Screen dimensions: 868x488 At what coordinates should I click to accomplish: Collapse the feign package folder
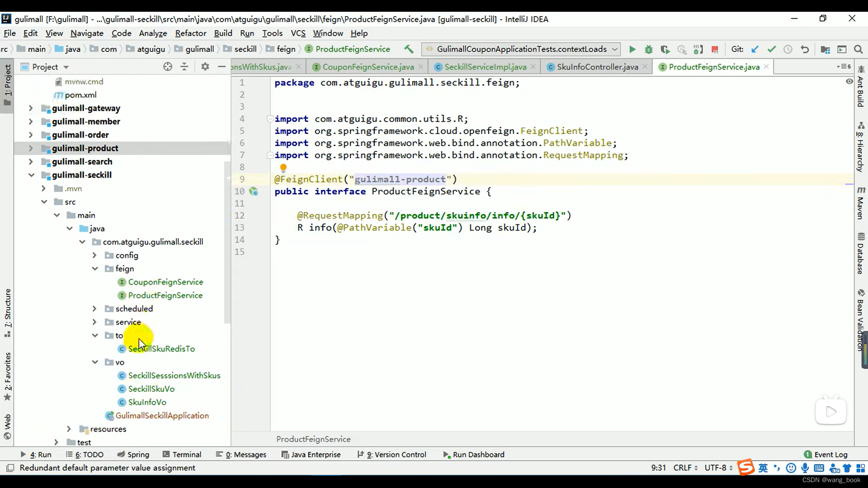tap(95, 268)
